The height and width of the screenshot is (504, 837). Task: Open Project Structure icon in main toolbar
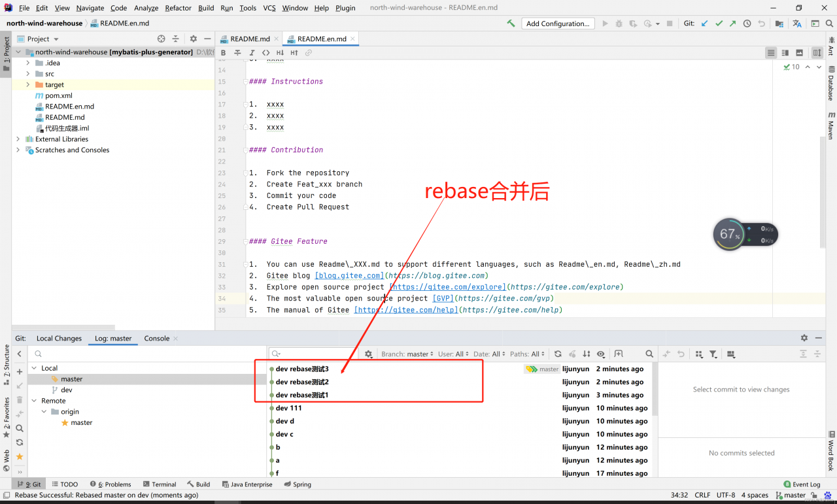pos(779,24)
